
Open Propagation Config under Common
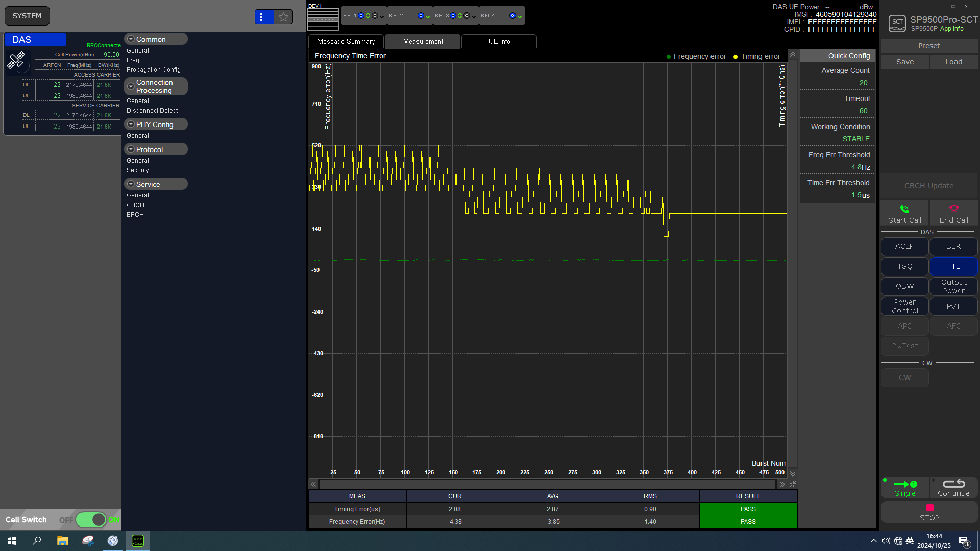pyautogui.click(x=154, y=70)
